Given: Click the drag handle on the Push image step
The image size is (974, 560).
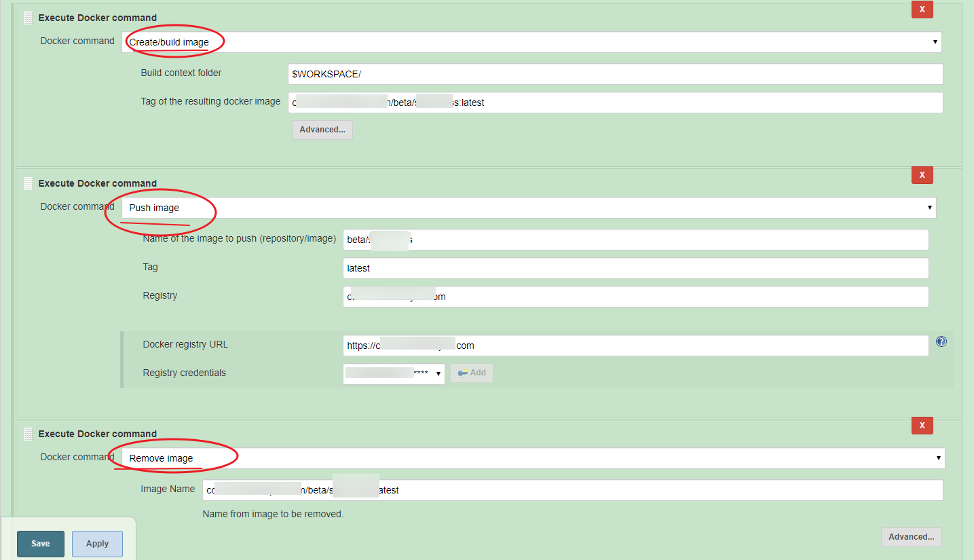Looking at the screenshot, I should pyautogui.click(x=28, y=183).
